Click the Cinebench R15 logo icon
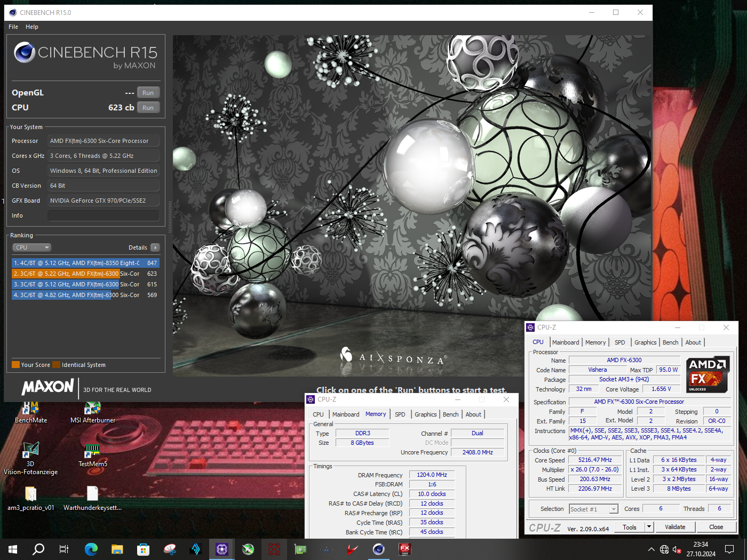Image resolution: width=747 pixels, height=560 pixels. tap(25, 52)
